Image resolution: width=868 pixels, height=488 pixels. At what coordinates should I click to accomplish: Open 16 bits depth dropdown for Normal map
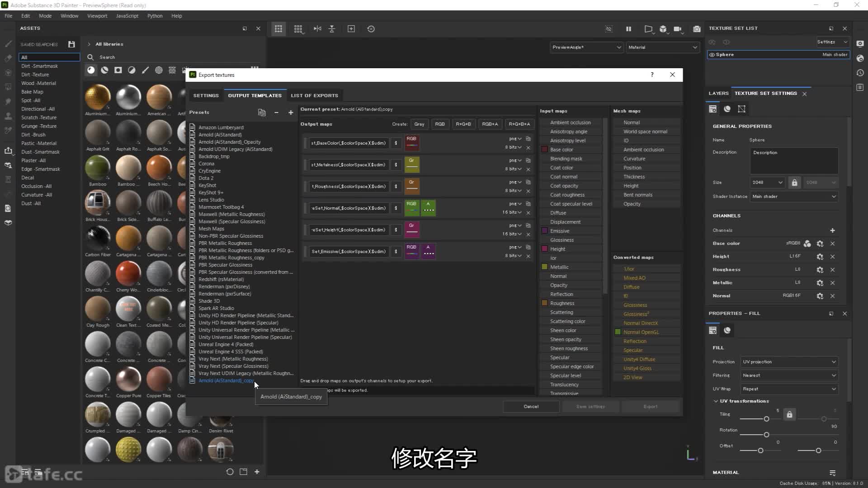(512, 212)
